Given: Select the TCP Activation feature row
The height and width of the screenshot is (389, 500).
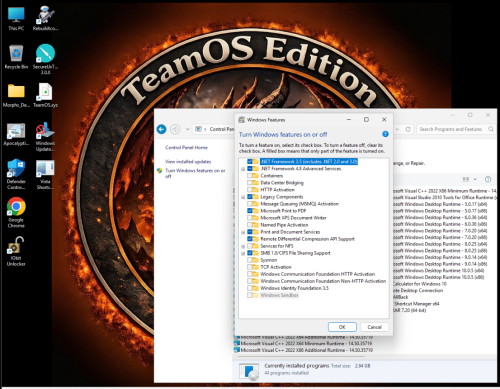Looking at the screenshot, I should (276, 267).
